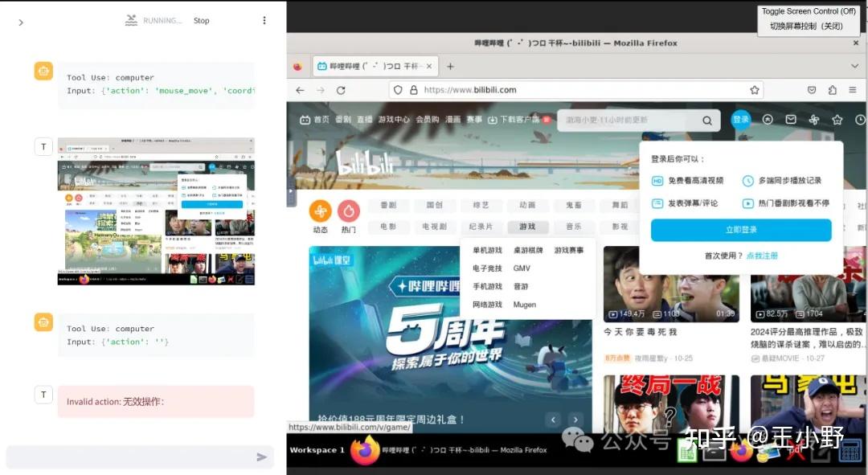
Task: Open 直播 in top navigation
Action: [x=364, y=120]
